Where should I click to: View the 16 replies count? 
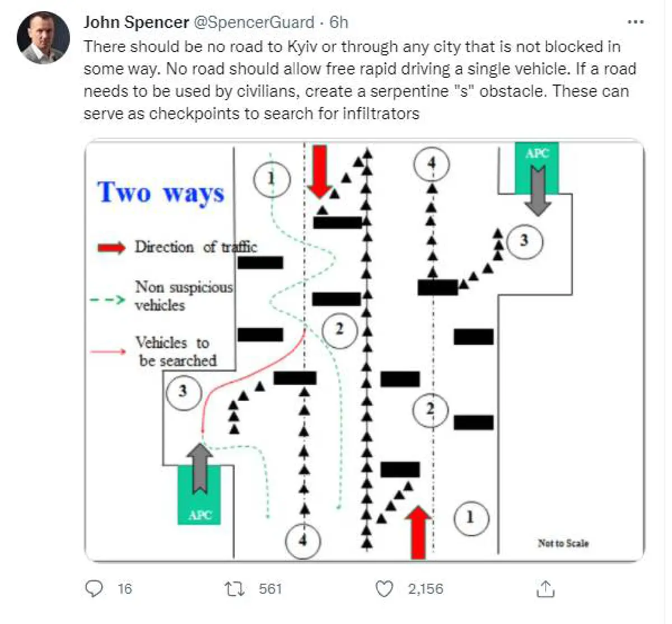(125, 589)
